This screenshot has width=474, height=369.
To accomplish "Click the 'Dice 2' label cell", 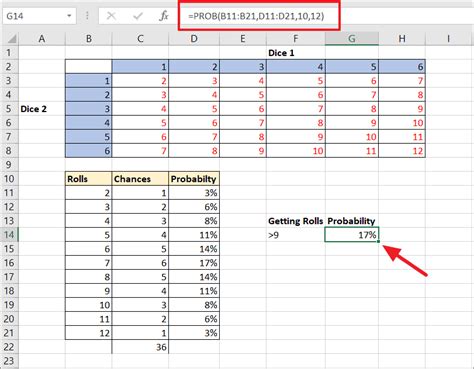I will (x=42, y=109).
